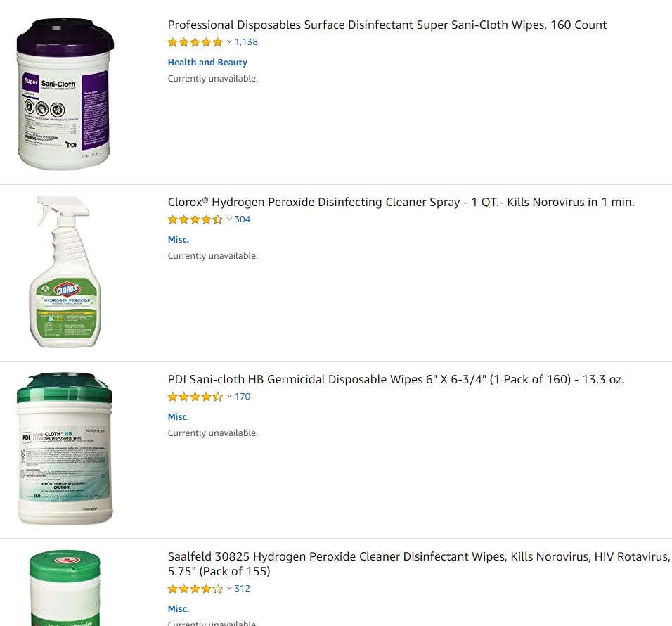Image resolution: width=672 pixels, height=626 pixels.
Task: Open the 1,138 reviews count link
Action: tap(246, 42)
